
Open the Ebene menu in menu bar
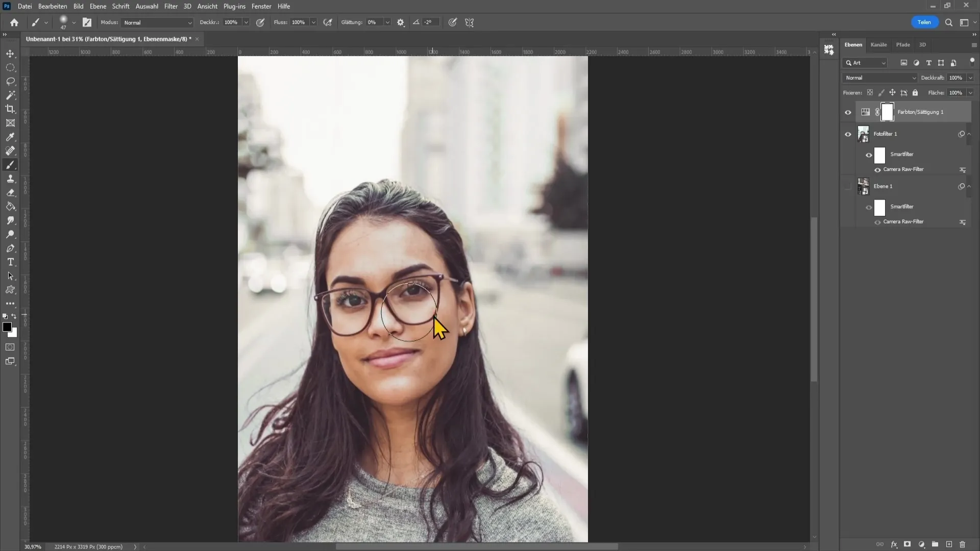(96, 6)
